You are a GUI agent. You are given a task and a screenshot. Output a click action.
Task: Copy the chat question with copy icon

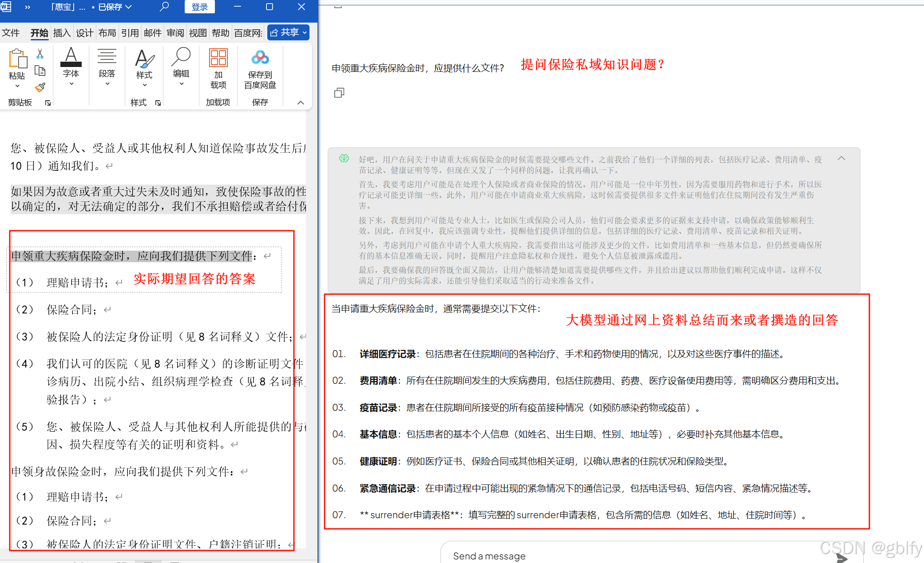point(339,93)
